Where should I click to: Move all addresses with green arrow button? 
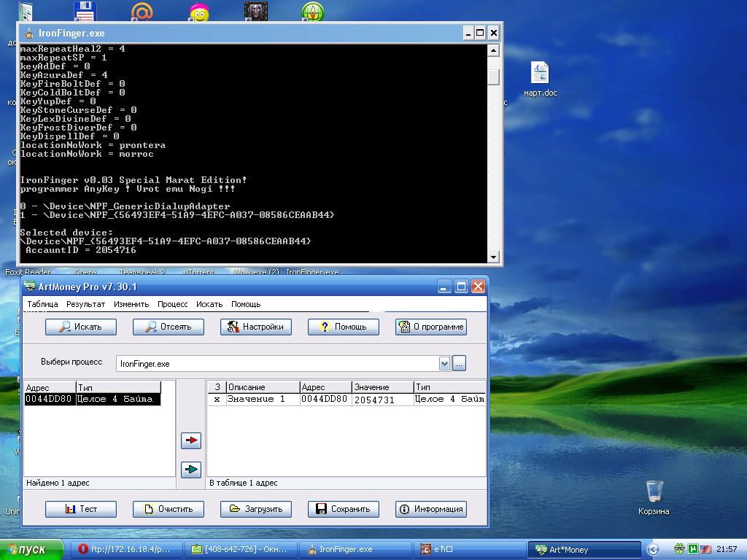[191, 470]
